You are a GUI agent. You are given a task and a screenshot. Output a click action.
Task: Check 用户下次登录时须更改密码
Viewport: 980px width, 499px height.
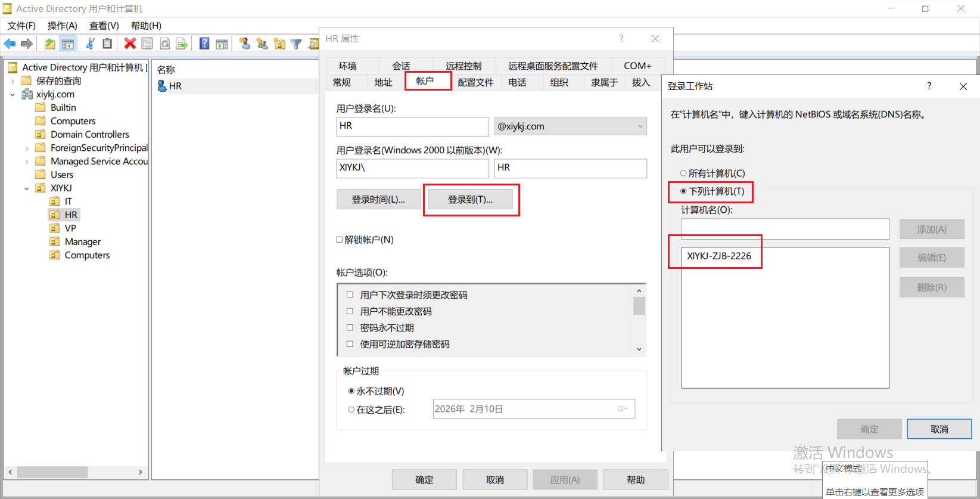tap(350, 295)
